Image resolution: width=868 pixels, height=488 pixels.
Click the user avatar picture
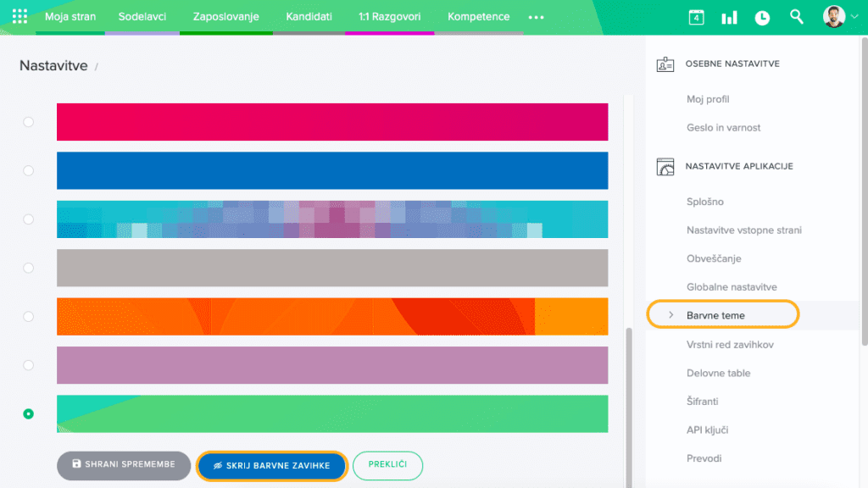[x=833, y=17]
